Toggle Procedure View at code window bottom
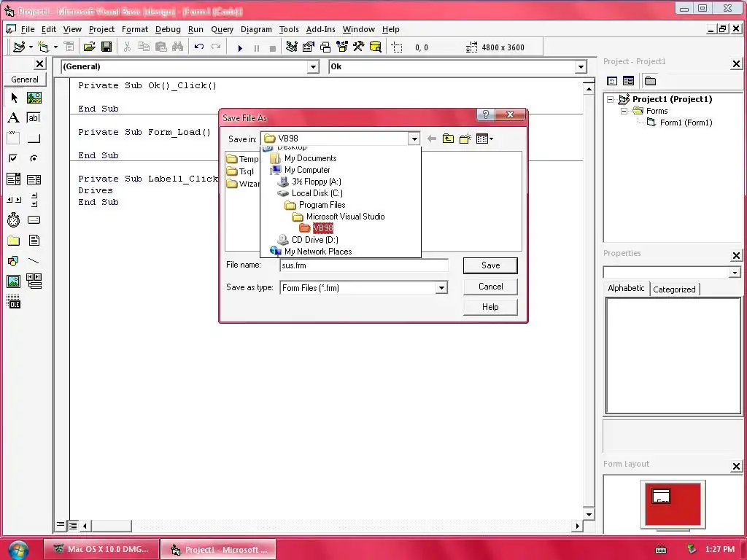Image resolution: width=747 pixels, height=560 pixels. [x=61, y=525]
